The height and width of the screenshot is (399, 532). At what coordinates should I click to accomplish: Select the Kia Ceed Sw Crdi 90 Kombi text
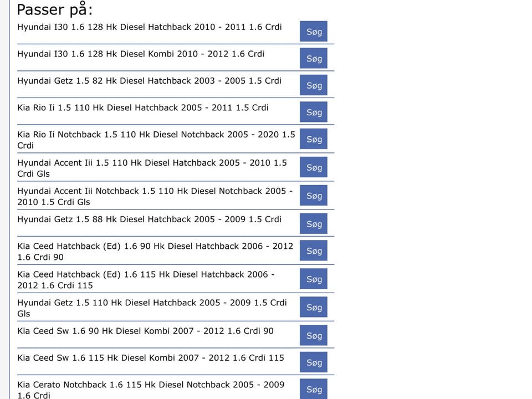click(145, 331)
